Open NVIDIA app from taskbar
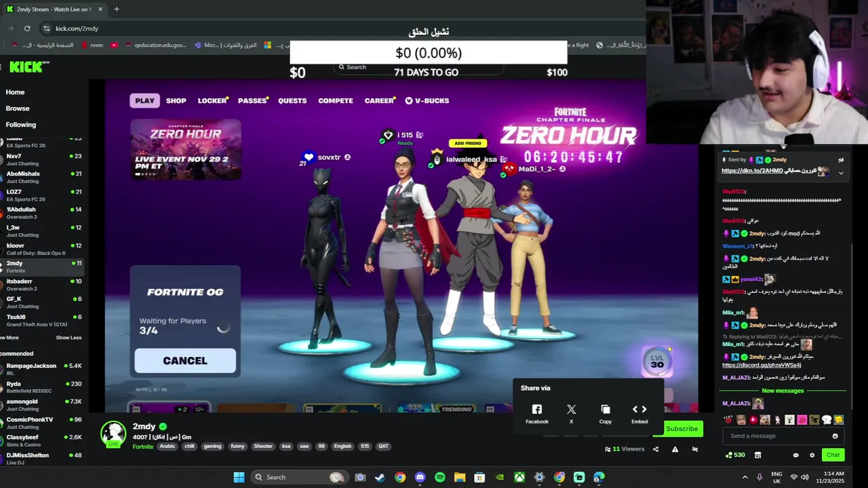 (500, 477)
